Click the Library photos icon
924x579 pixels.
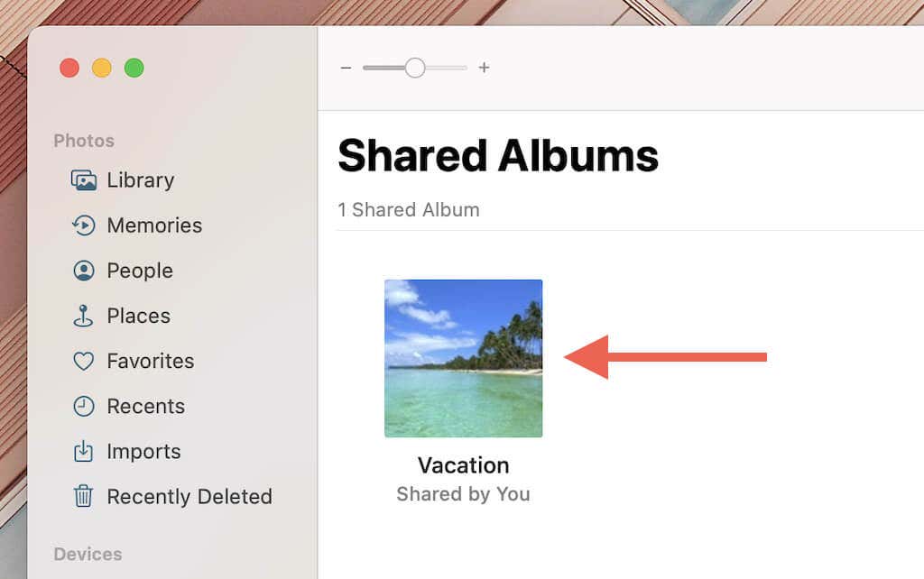[84, 180]
